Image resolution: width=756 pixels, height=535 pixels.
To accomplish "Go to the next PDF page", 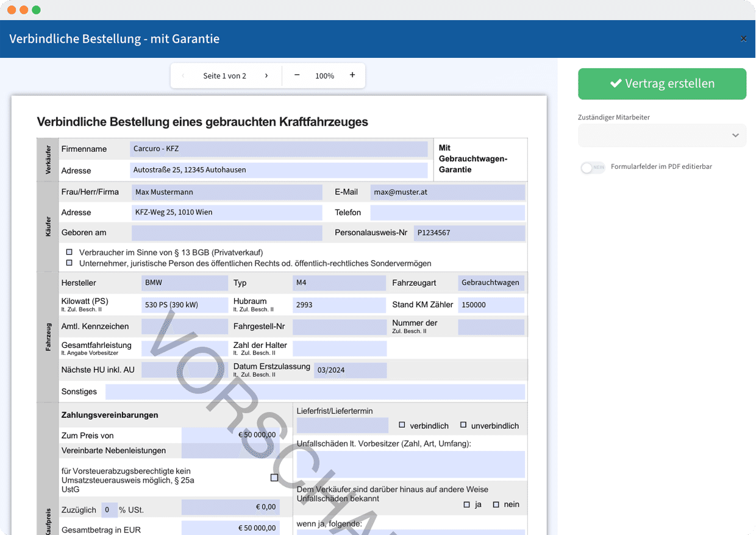I will (266, 76).
